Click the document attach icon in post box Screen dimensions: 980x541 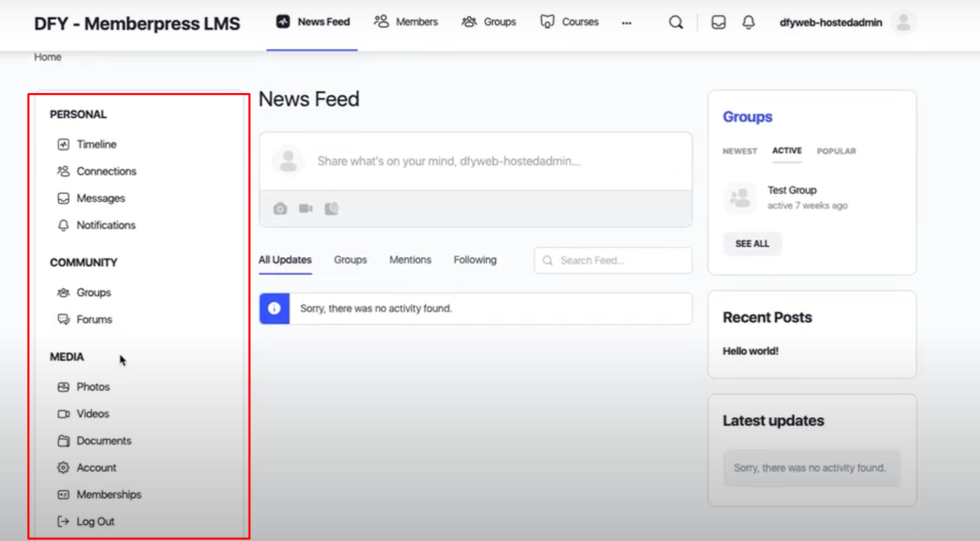click(x=331, y=209)
